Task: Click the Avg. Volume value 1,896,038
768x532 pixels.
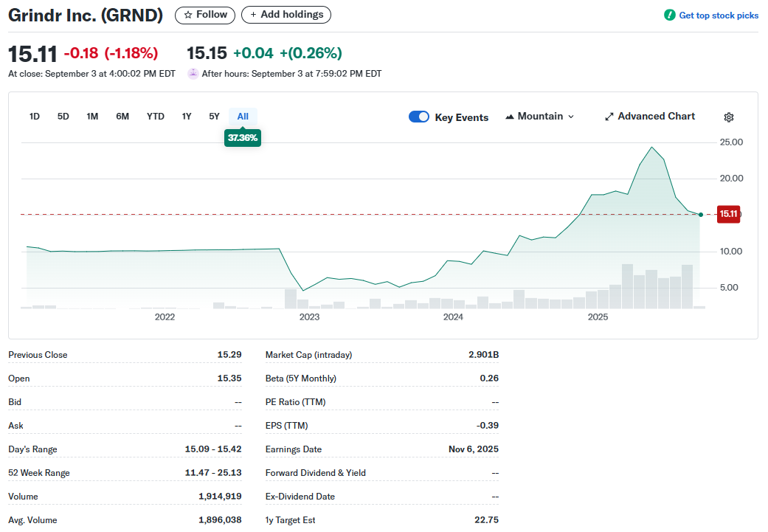Action: coord(220,519)
